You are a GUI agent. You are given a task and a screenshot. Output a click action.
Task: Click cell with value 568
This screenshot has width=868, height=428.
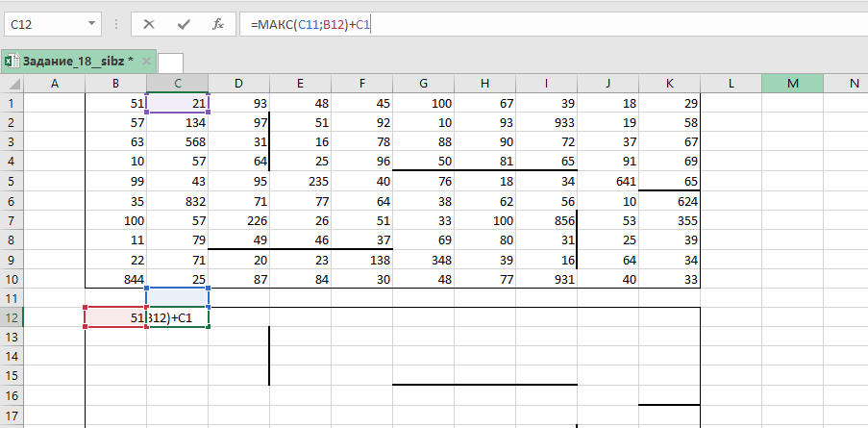178,142
